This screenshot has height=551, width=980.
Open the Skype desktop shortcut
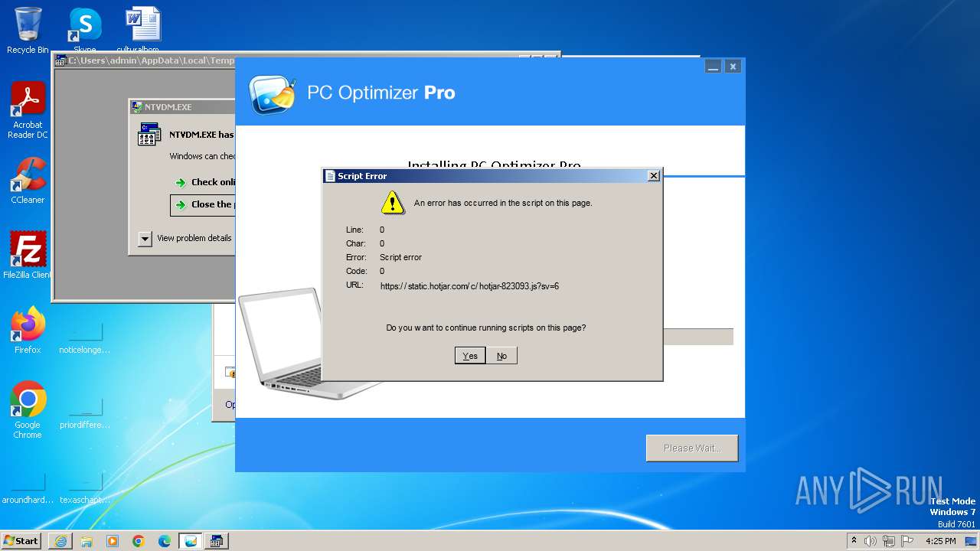pos(85,31)
